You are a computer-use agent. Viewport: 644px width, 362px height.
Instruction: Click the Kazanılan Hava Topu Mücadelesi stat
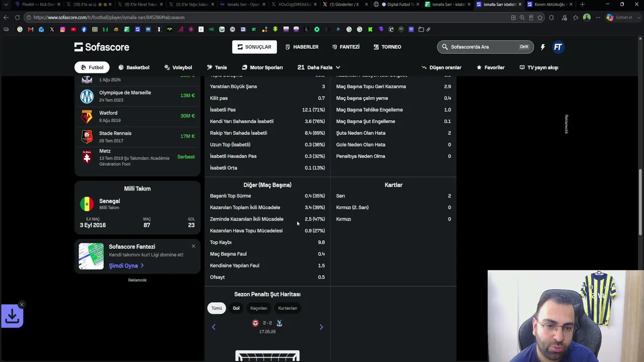tap(267, 231)
